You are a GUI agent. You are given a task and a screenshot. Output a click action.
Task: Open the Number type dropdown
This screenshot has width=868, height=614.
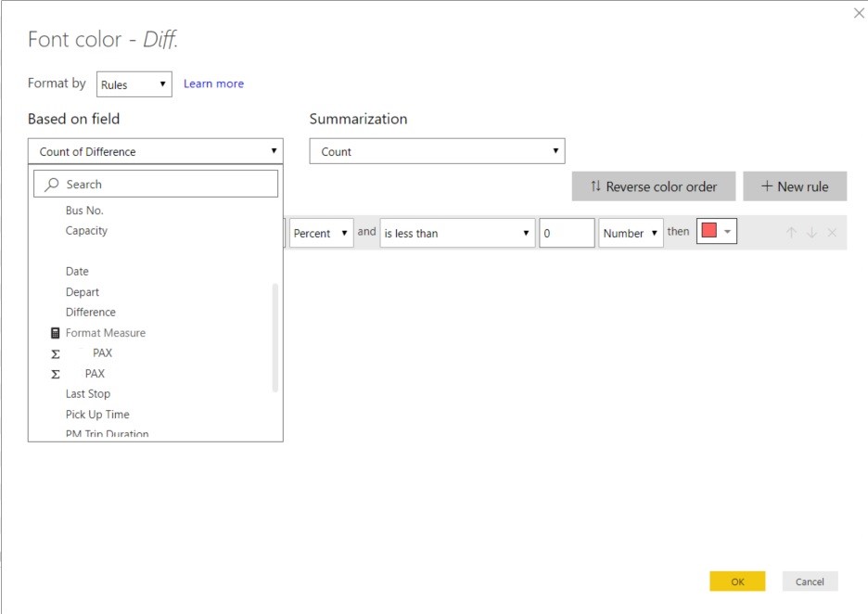point(631,233)
